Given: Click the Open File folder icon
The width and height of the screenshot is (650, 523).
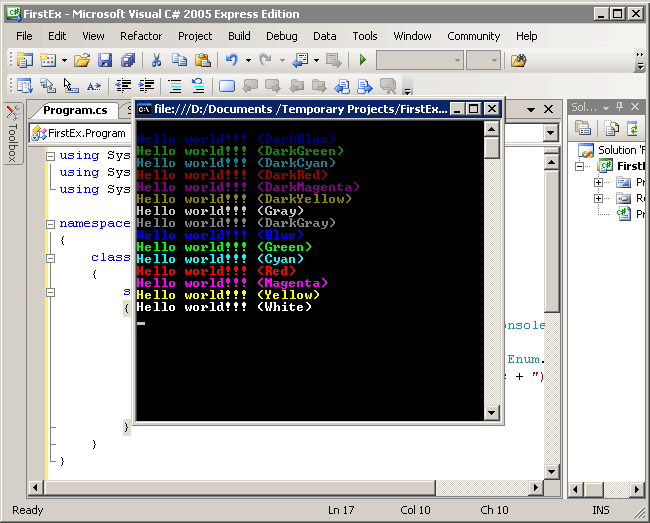Looking at the screenshot, I should (x=82, y=61).
